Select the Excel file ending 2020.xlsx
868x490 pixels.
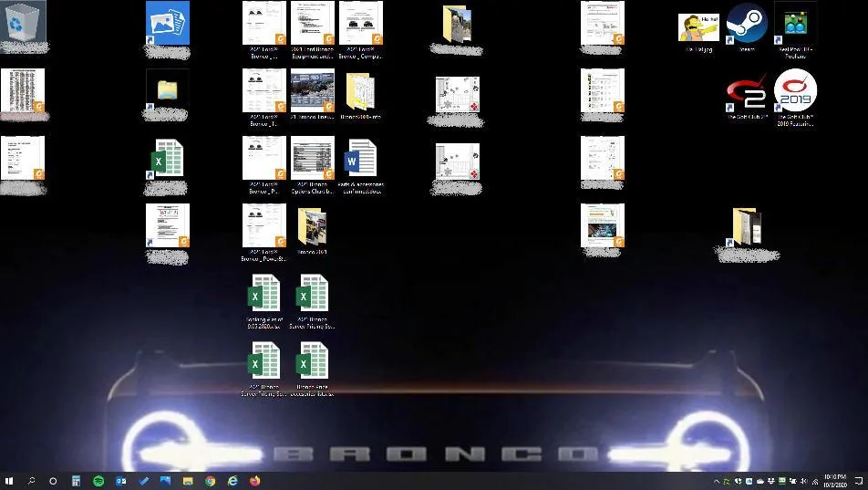pos(264,300)
